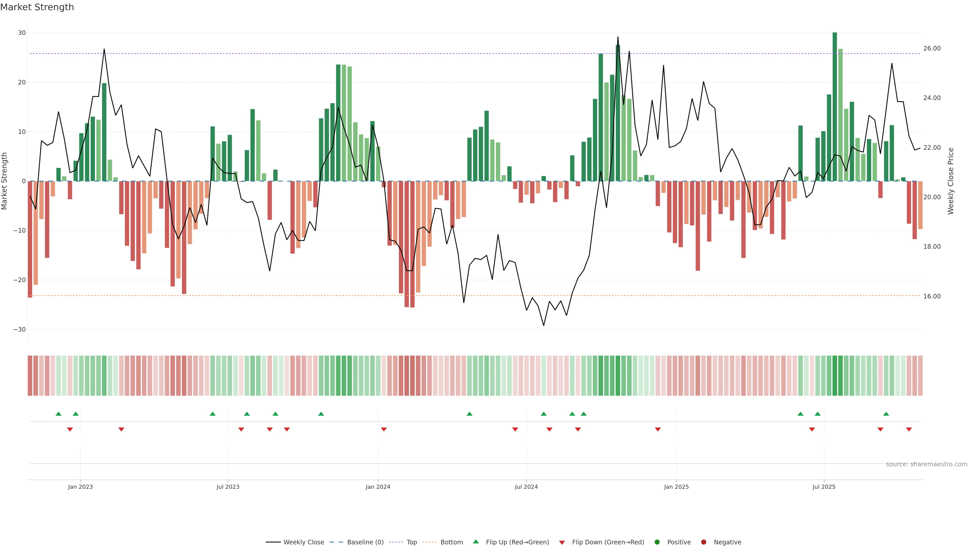Click the red Flip Down triangle in legend
The height and width of the screenshot is (551, 980).
click(x=562, y=542)
